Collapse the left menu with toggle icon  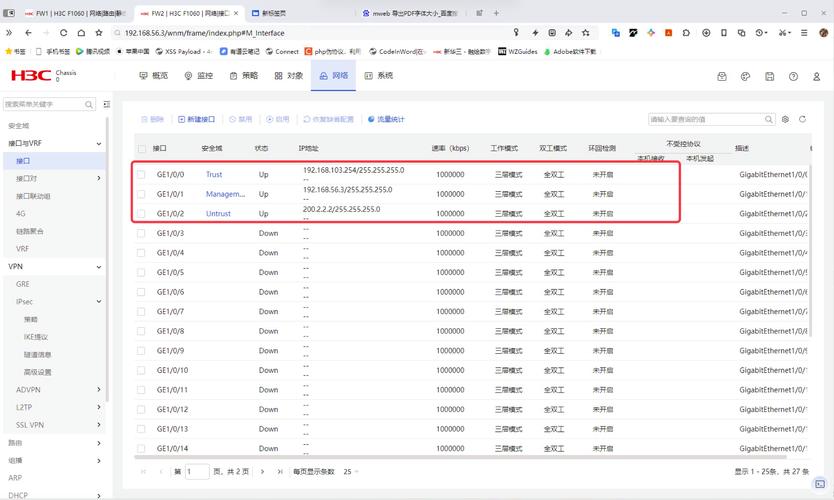pos(106,104)
